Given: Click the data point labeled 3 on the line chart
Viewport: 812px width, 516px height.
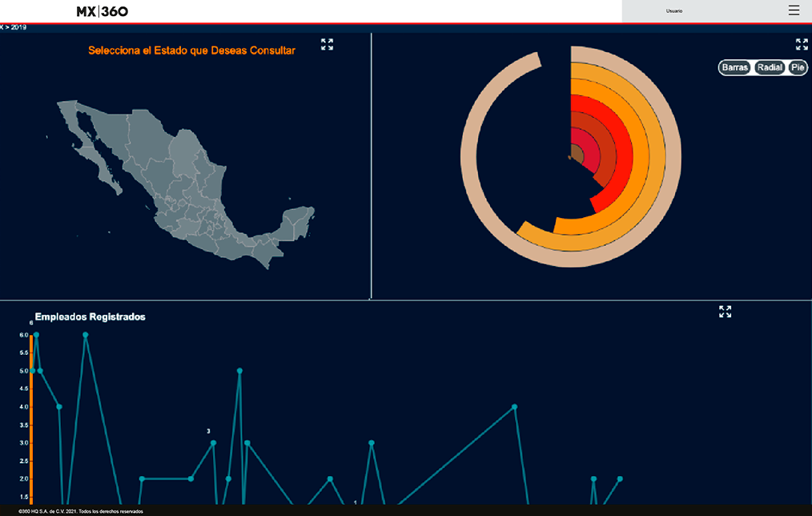Looking at the screenshot, I should point(213,442).
